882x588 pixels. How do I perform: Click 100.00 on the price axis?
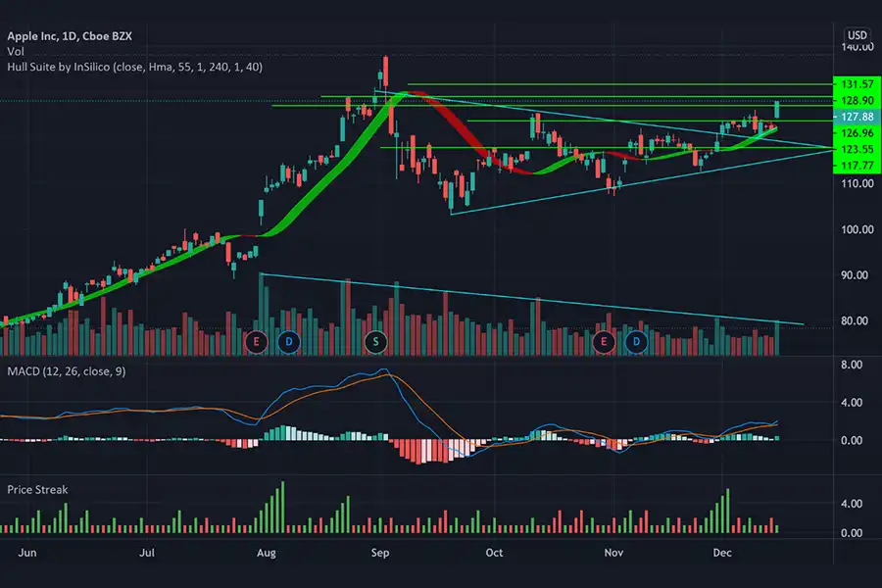pyautogui.click(x=857, y=229)
